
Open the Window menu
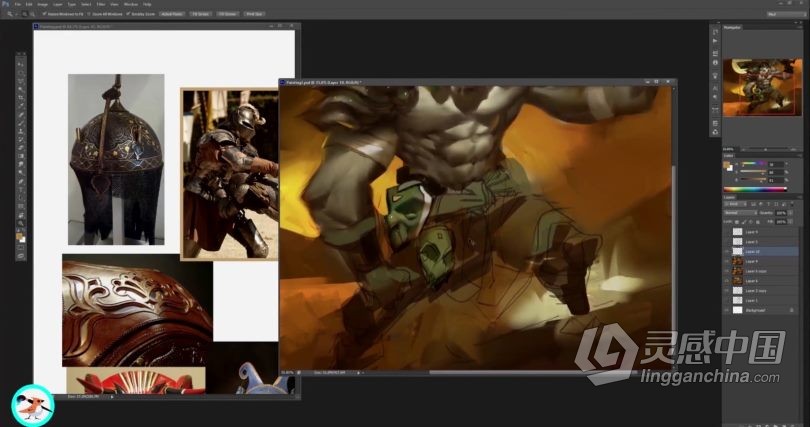[x=131, y=4]
